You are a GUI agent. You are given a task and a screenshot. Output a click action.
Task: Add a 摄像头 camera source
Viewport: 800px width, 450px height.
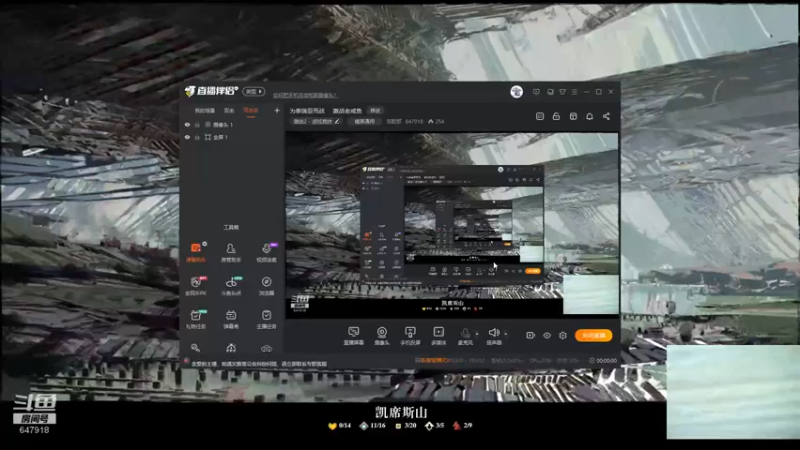tap(382, 336)
